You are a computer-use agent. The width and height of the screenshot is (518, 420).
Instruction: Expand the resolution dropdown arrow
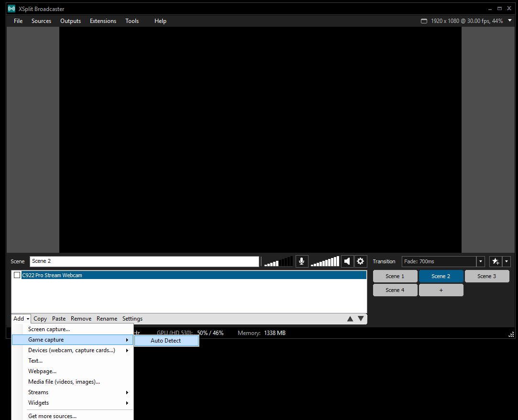(x=510, y=21)
